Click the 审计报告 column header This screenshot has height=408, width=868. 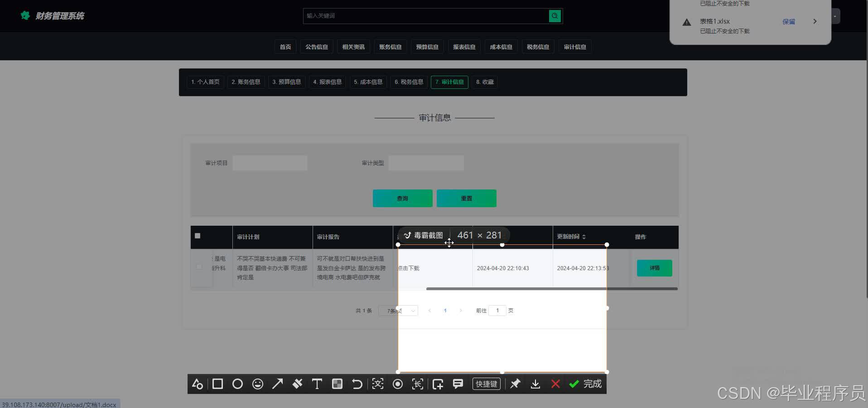pyautogui.click(x=328, y=237)
